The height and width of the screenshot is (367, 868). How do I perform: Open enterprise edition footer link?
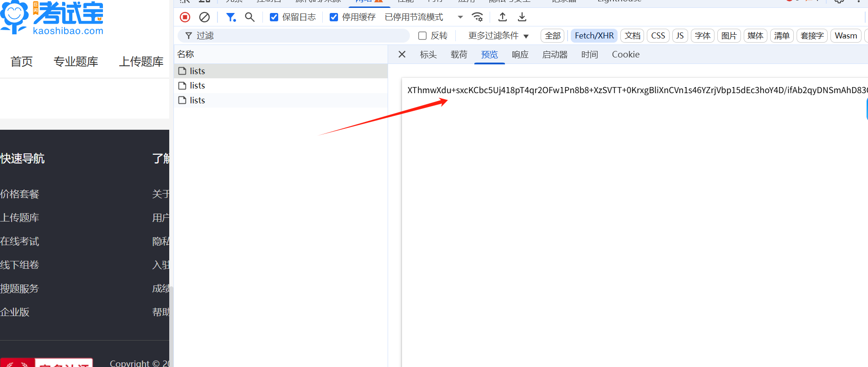[x=15, y=312]
